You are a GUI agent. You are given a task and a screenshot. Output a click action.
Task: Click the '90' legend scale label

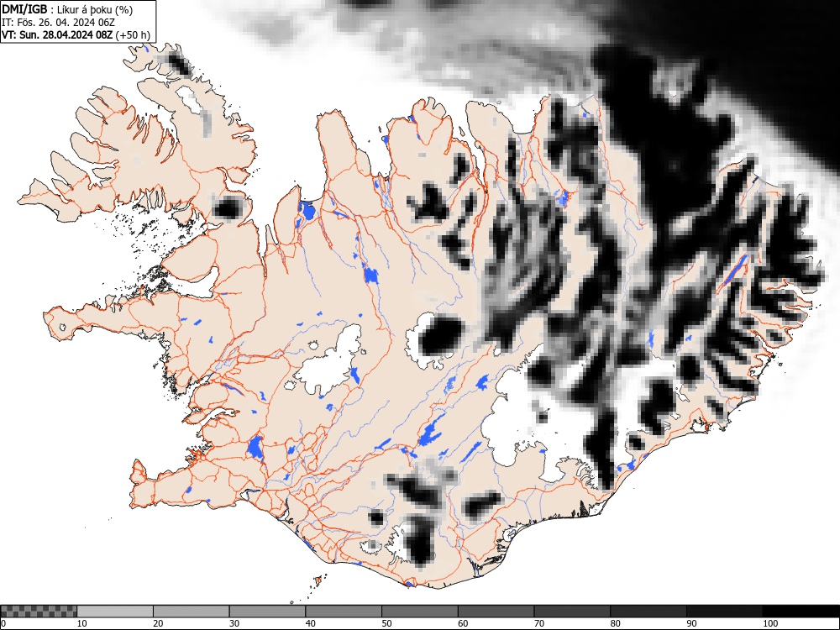tap(691, 623)
